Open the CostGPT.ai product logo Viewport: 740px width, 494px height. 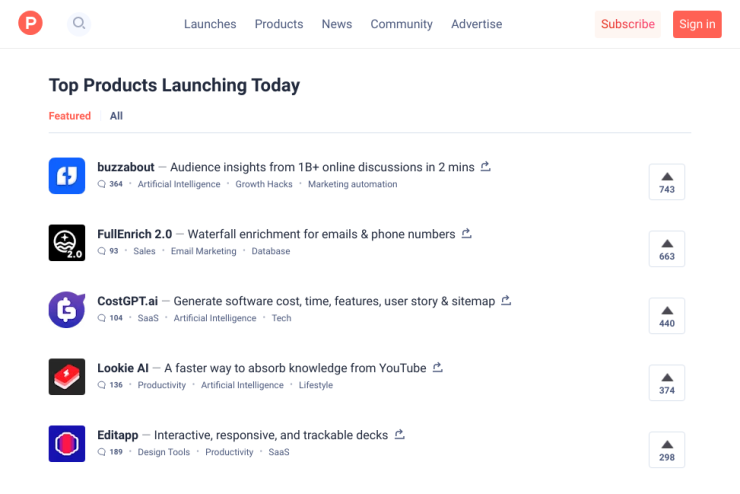pyautogui.click(x=67, y=310)
